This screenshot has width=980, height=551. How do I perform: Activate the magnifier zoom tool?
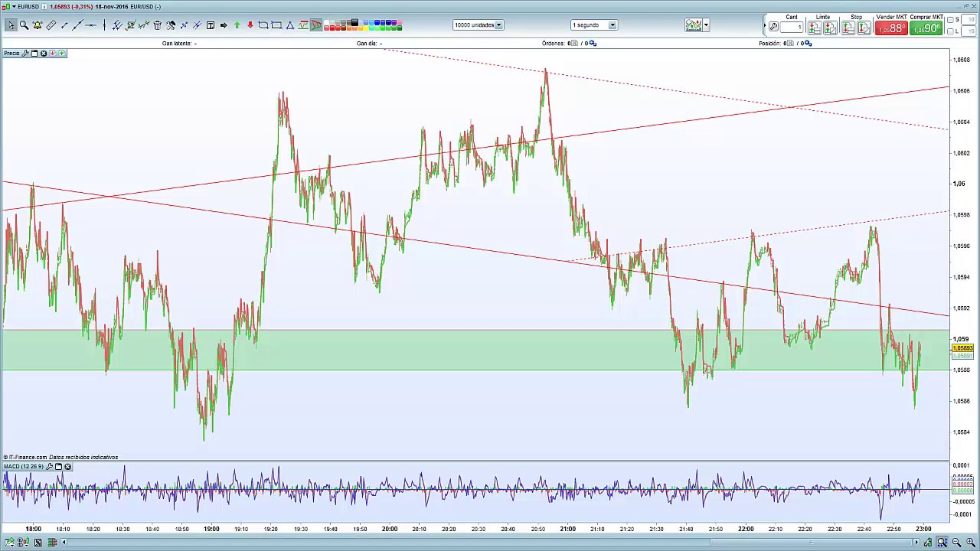pyautogui.click(x=24, y=25)
